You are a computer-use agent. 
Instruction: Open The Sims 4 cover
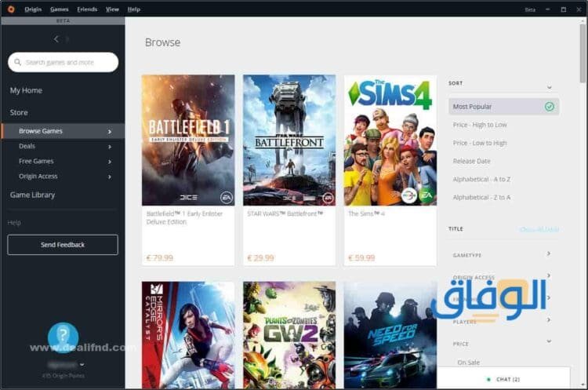coord(390,140)
